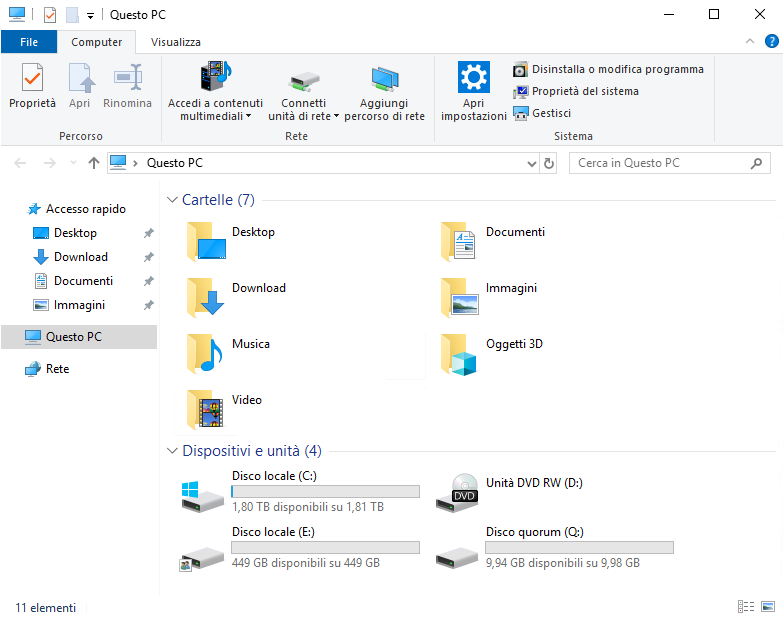Go up one level arrow
The image size is (784, 619).
click(x=94, y=163)
